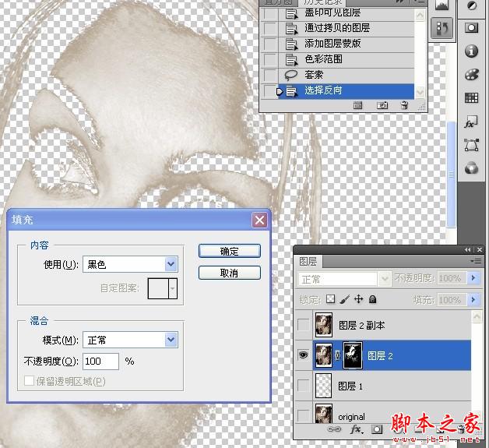Image resolution: width=489 pixels, height=448 pixels.
Task: Show the 图层 2 副本 layer visibility box
Action: click(x=304, y=325)
